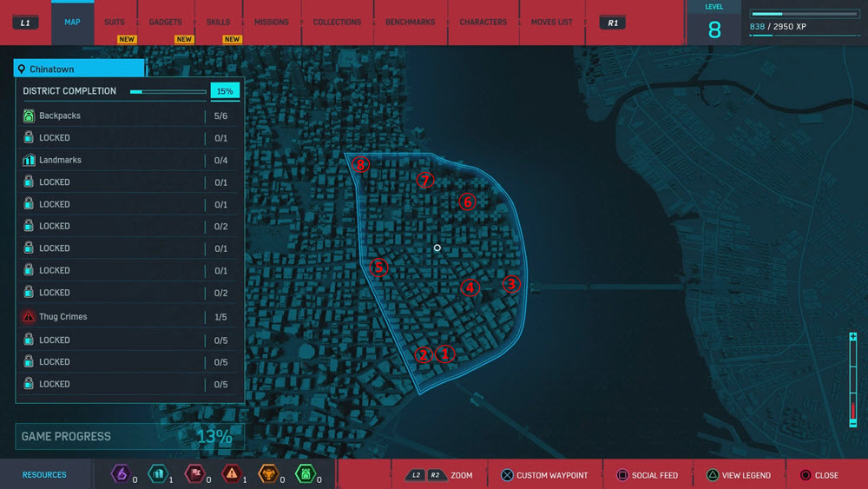Open the CHARACTERS tab
The width and height of the screenshot is (868, 489).
[x=483, y=23]
